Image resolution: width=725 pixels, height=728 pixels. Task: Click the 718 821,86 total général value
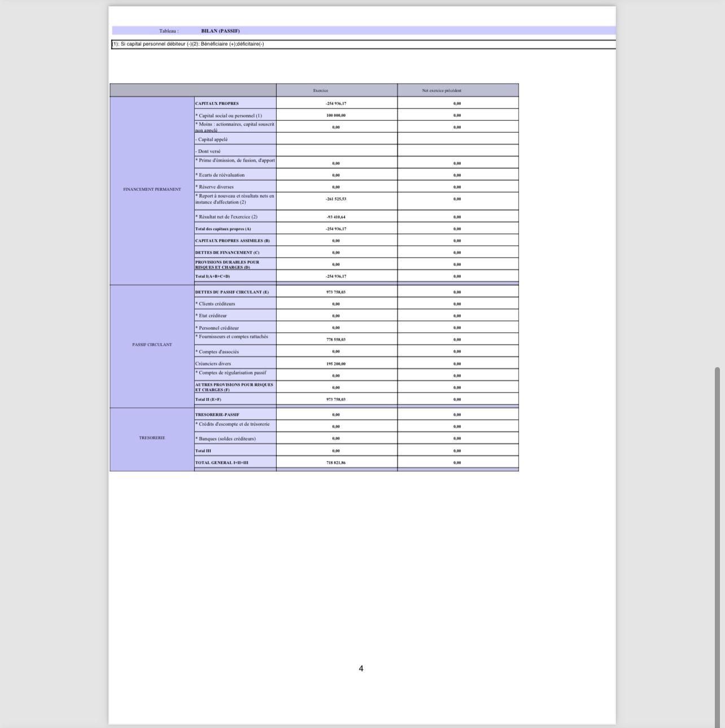coord(336,463)
